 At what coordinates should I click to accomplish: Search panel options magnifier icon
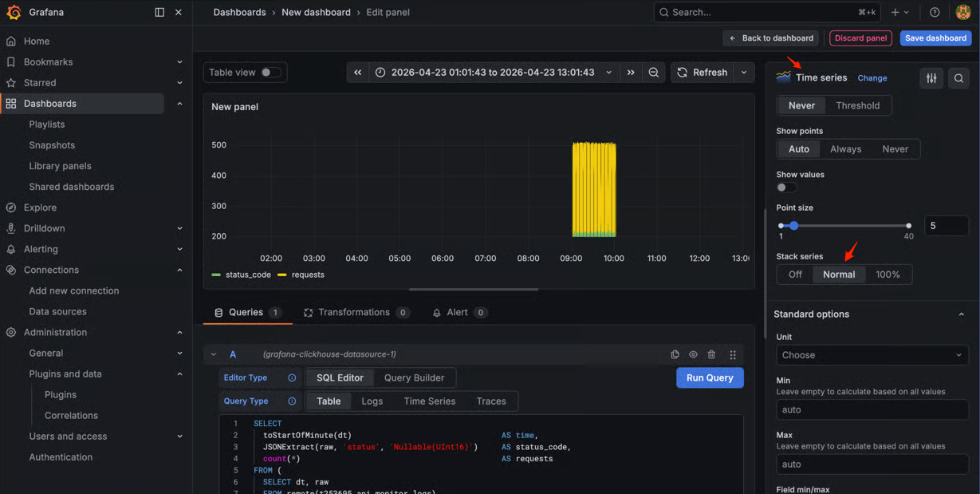click(x=958, y=78)
